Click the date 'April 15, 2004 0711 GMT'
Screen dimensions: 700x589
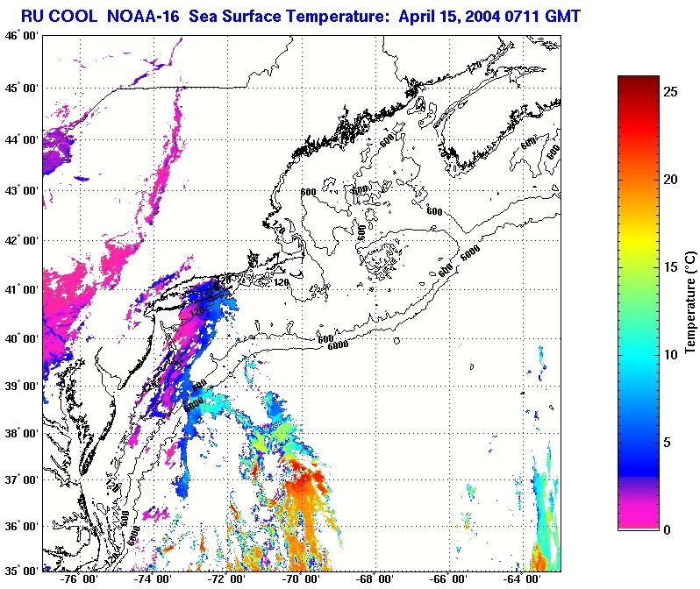click(461, 16)
